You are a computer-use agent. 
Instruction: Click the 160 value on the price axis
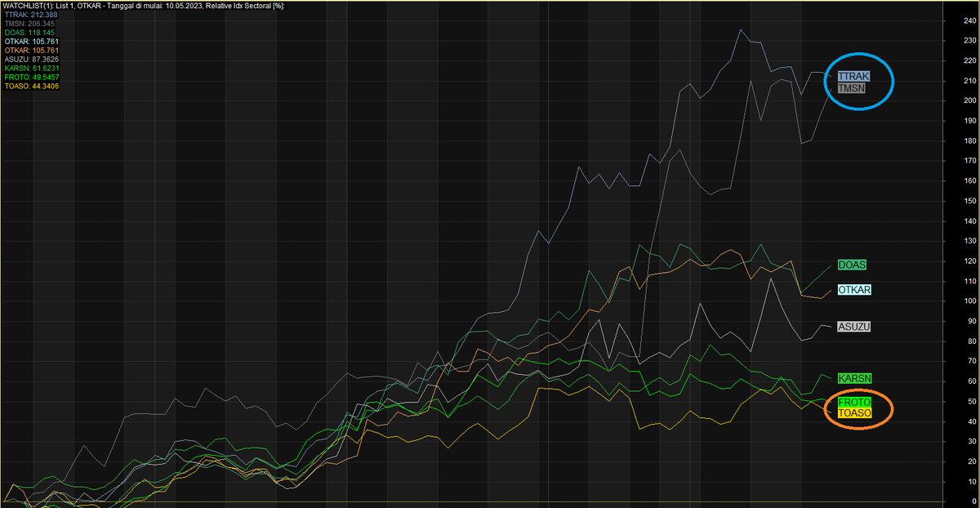point(970,180)
